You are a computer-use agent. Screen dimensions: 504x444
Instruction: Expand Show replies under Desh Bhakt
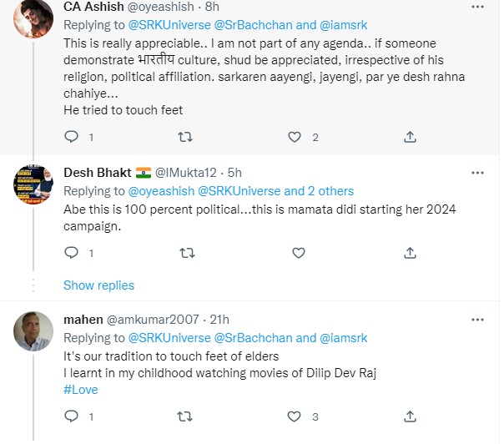tap(98, 285)
